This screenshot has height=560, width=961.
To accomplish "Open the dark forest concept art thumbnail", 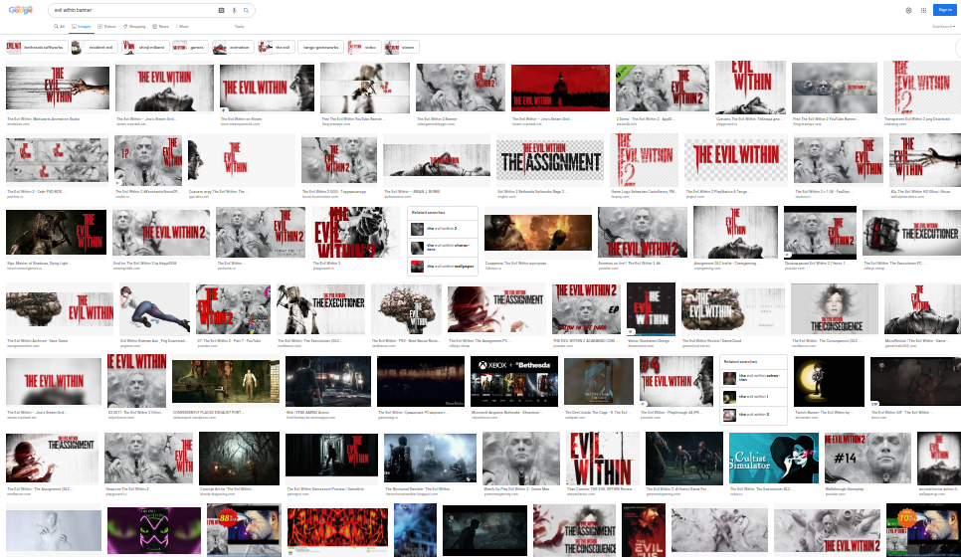I will [239, 459].
